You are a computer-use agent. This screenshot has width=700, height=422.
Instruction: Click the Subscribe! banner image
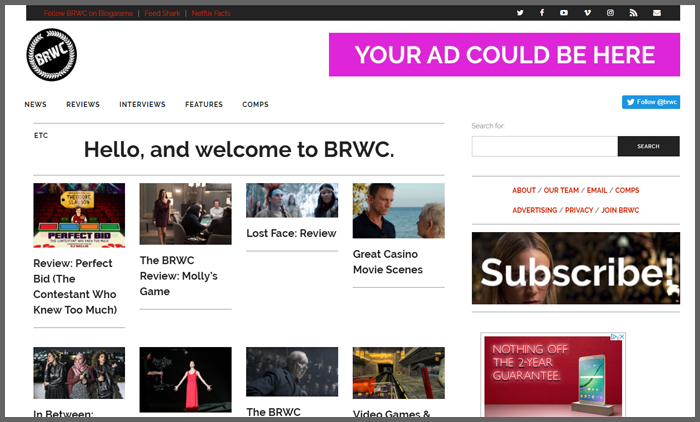pyautogui.click(x=576, y=268)
